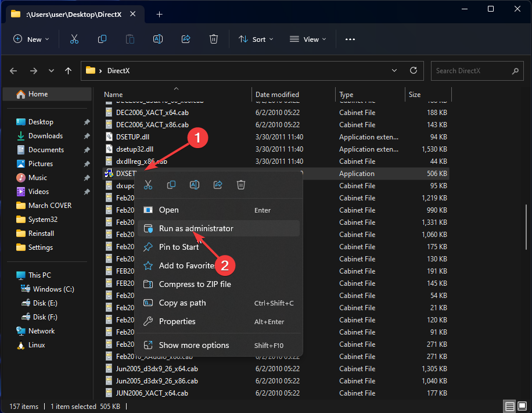This screenshot has height=413, width=532.
Task: Go forward with the right arrow button
Action: coord(33,71)
